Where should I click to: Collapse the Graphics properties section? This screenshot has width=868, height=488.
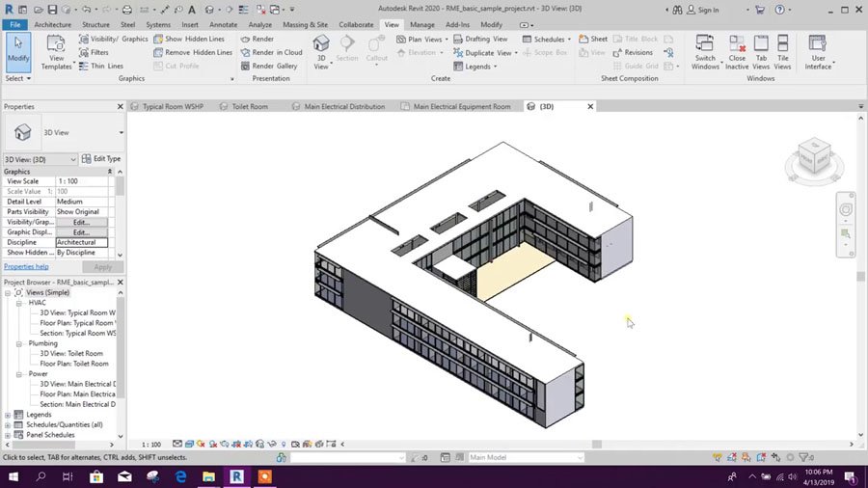click(110, 172)
